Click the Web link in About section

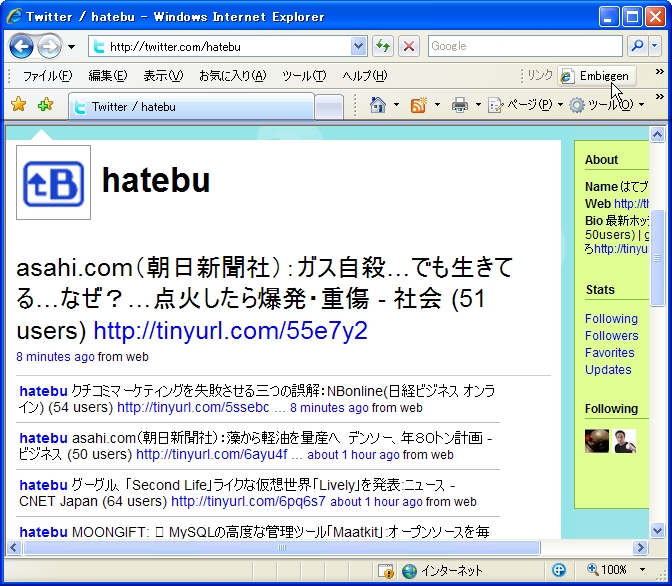point(631,204)
